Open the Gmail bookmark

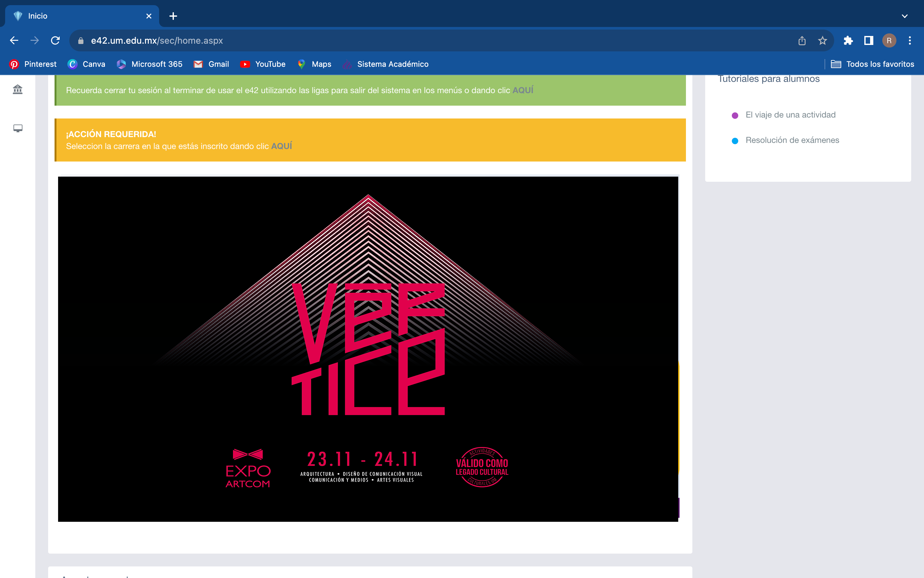tap(211, 64)
